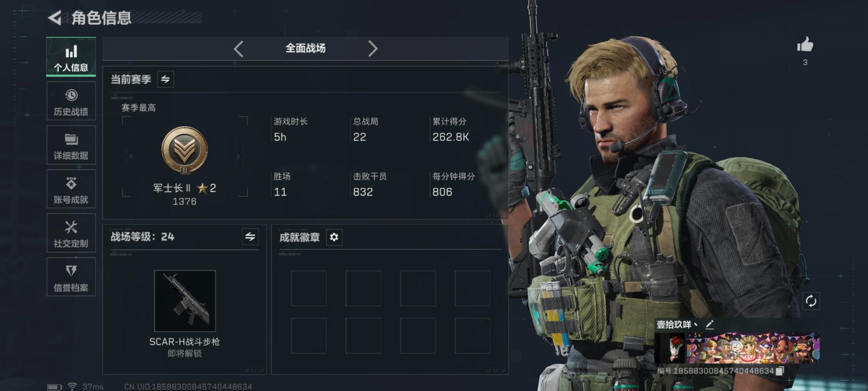Copy the player ID number
Viewport: 868px width, 391px height.
(779, 371)
